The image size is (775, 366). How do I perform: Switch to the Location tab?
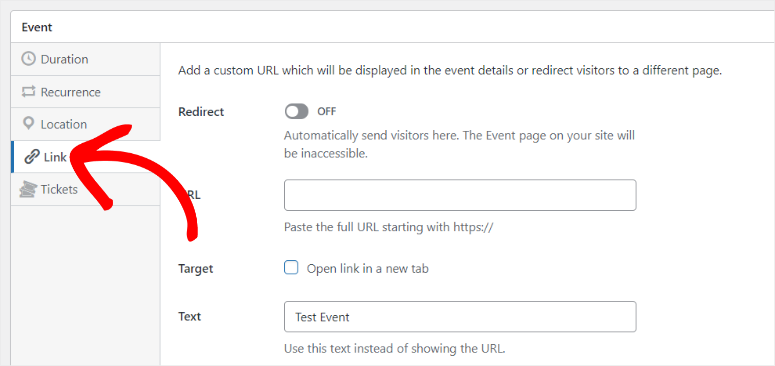86,124
